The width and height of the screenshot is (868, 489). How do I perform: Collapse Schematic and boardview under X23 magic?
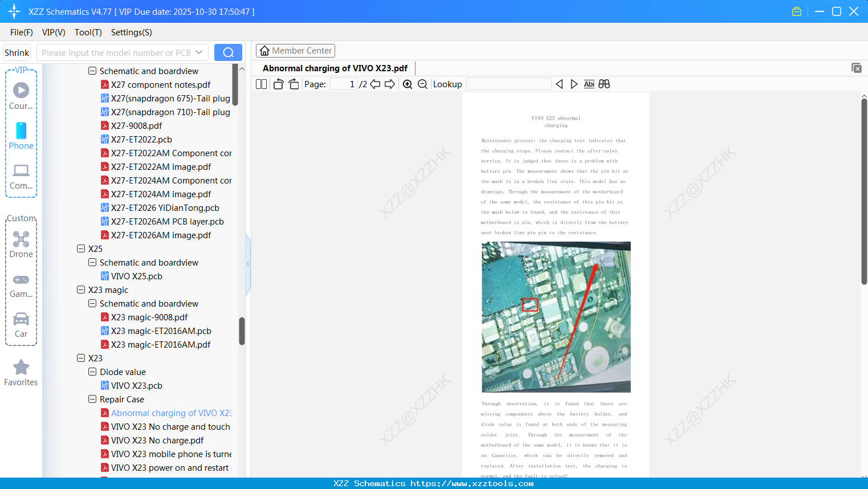tap(92, 303)
